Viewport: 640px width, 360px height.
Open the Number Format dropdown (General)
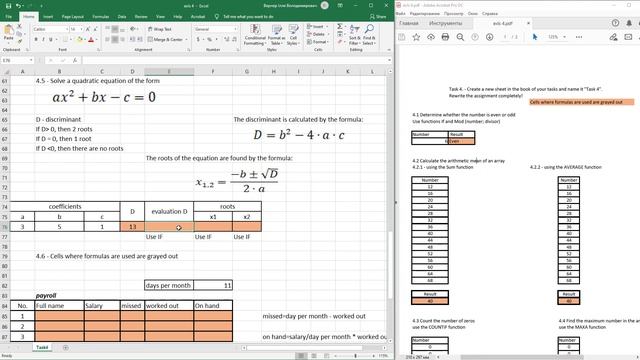236,29
